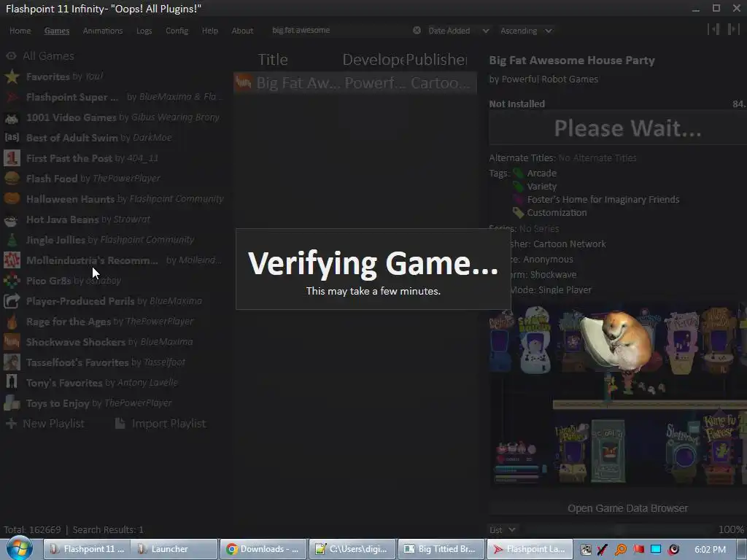Screen dimensions: 747x560
Task: Open the Config tab
Action: (177, 31)
